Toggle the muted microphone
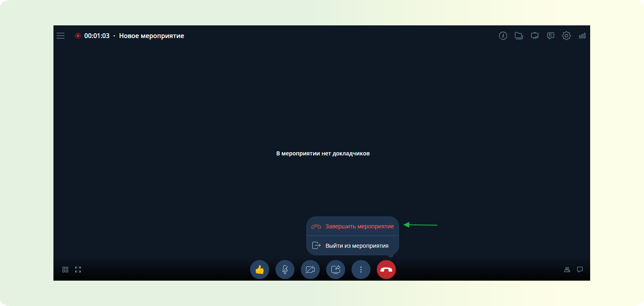This screenshot has width=644, height=306. (285, 270)
